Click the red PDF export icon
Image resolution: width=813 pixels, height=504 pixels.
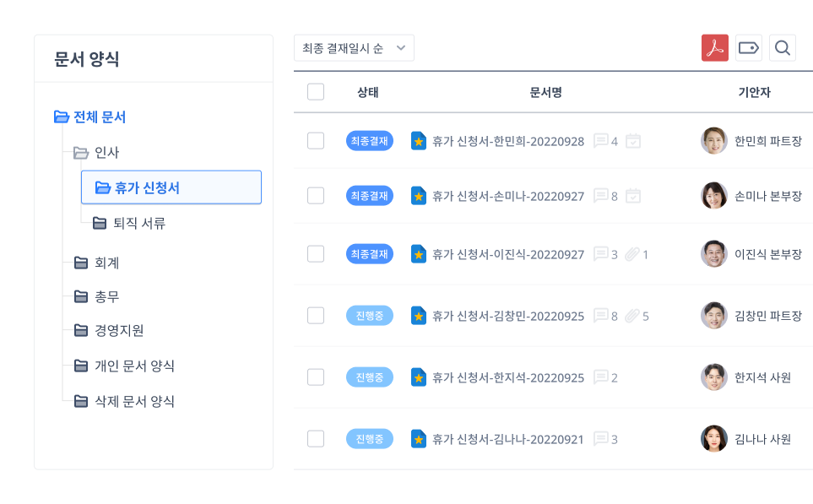(x=714, y=48)
